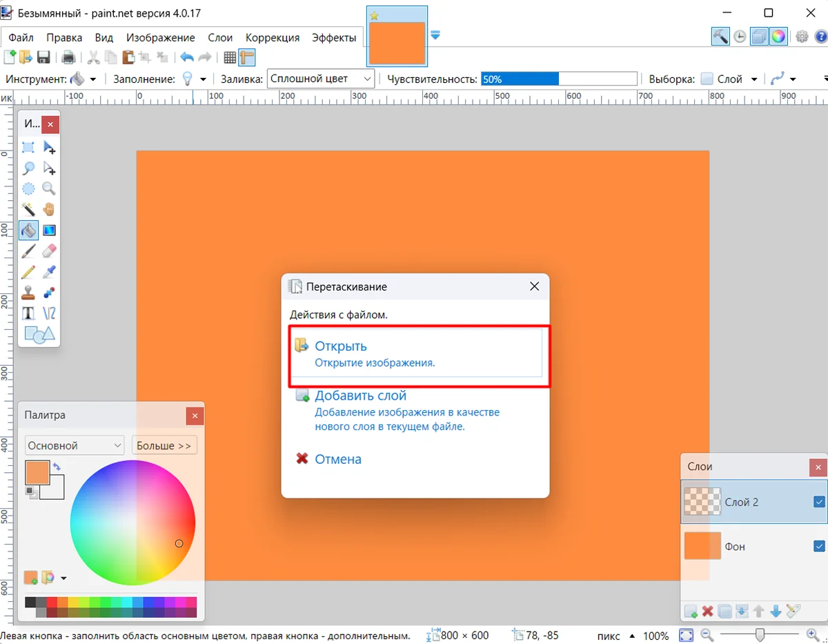Select the Paint Bucket tool
The width and height of the screenshot is (828, 644).
click(28, 230)
